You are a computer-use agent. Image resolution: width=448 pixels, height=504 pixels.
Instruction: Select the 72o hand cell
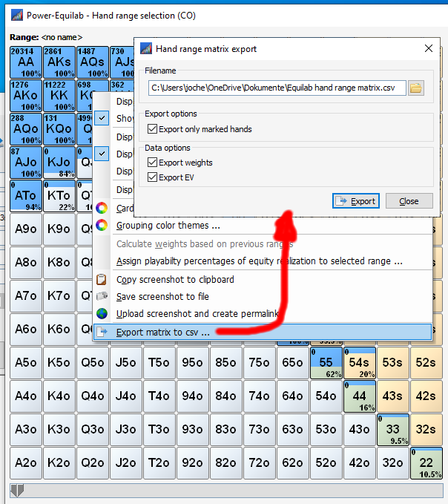pos(260,463)
